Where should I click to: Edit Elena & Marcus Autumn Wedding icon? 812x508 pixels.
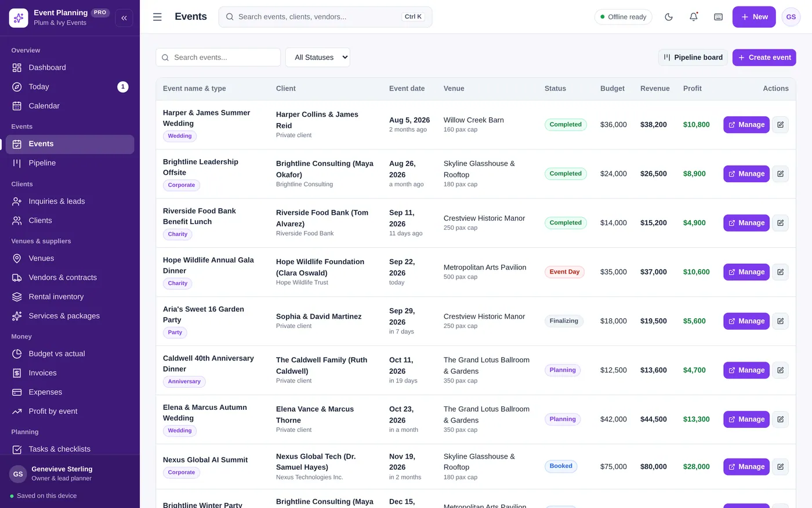point(781,419)
